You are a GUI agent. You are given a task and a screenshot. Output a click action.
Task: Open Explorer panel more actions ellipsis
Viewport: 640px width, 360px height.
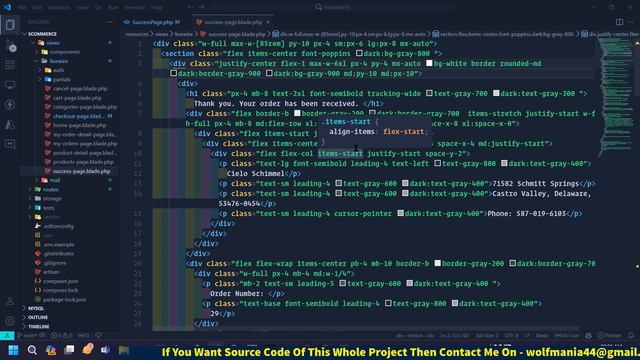tap(109, 22)
